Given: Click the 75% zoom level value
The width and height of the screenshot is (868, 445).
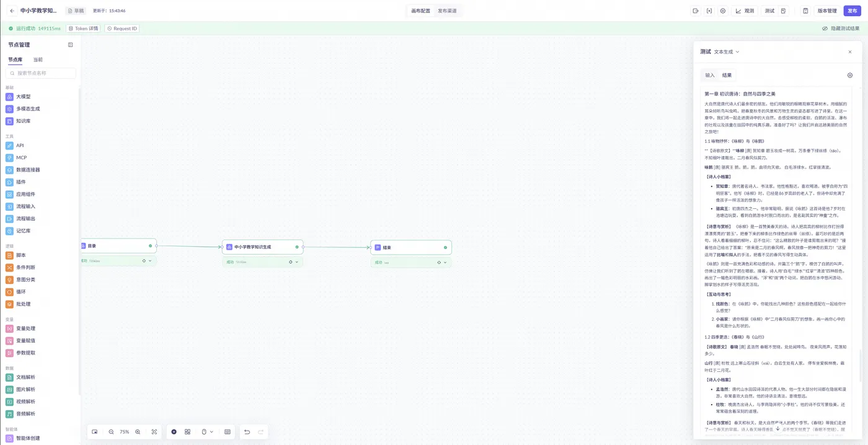Looking at the screenshot, I should [125, 431].
